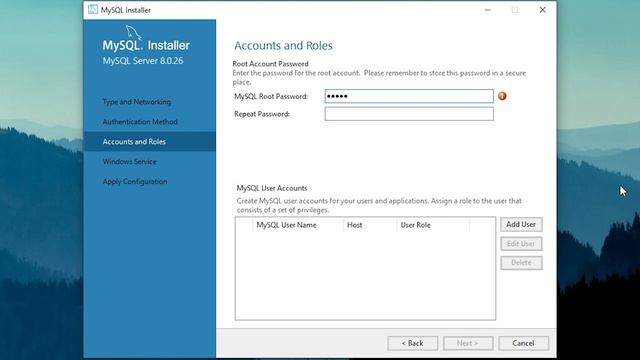The height and width of the screenshot is (360, 640).
Task: Click the MySQL Server 8.0.26 text
Action: [143, 61]
